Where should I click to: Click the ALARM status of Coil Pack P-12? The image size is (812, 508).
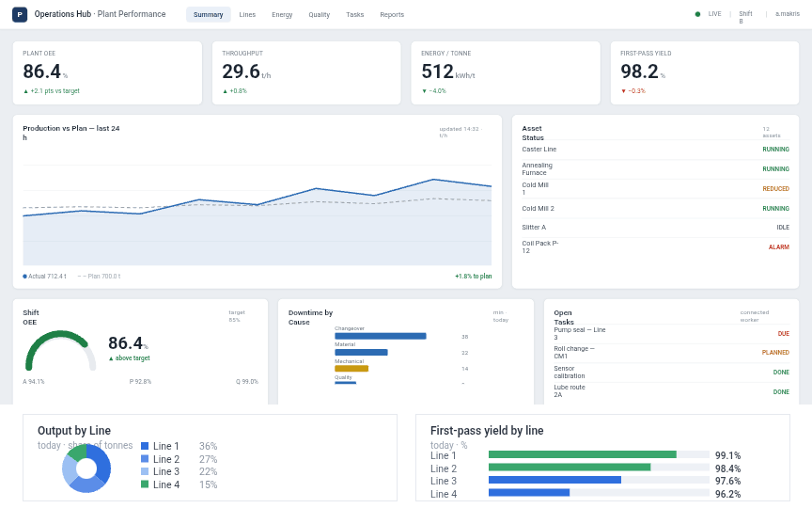coord(779,247)
